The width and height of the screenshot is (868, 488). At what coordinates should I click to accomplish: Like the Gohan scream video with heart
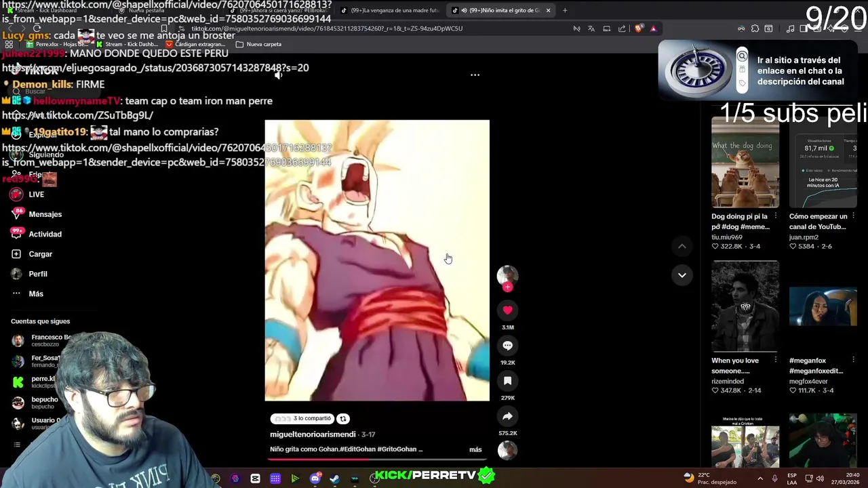coord(507,310)
